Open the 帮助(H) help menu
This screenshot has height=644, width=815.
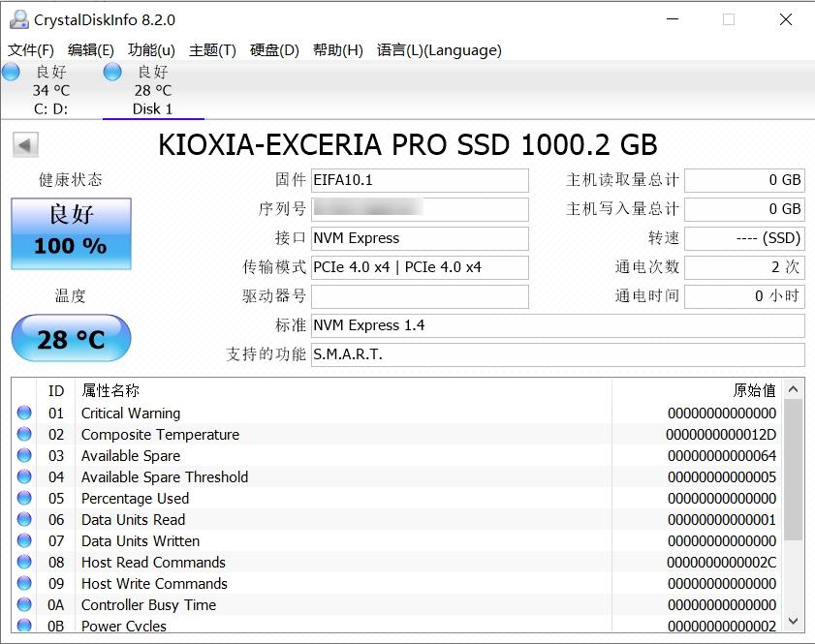(x=335, y=49)
